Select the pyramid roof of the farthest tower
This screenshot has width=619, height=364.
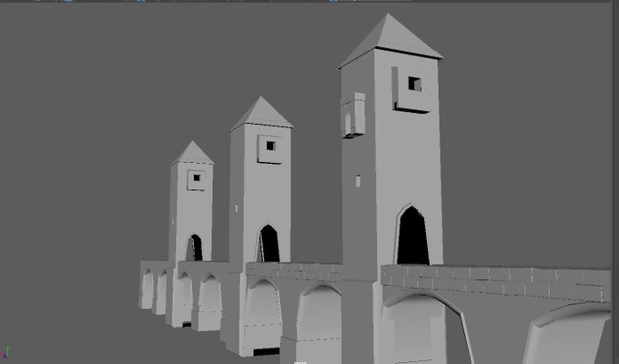(193, 154)
